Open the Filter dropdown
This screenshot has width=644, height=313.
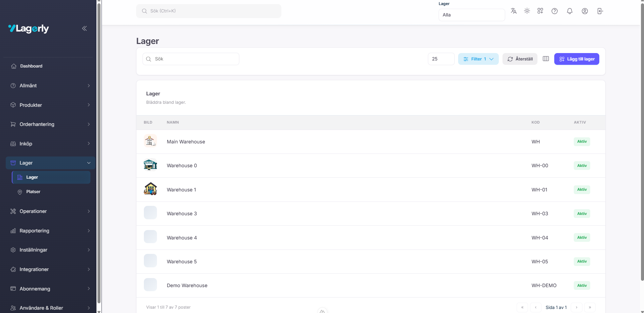pos(478,59)
